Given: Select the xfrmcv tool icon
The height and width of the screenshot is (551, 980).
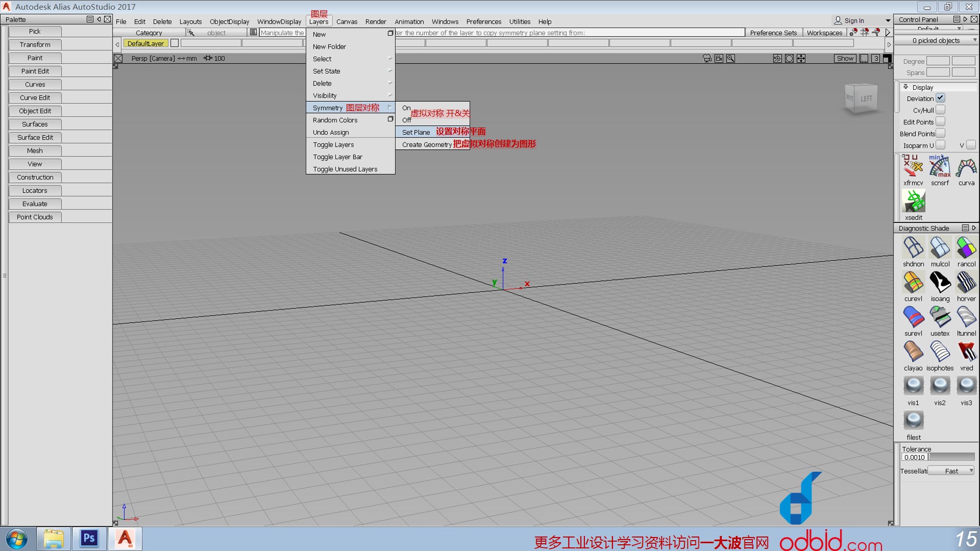Looking at the screenshot, I should 913,166.
